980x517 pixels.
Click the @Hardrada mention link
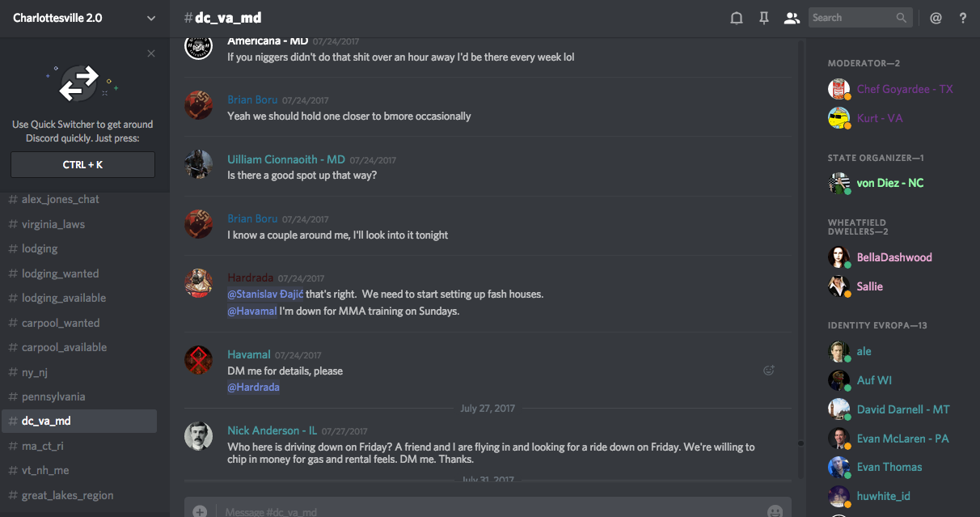(254, 388)
